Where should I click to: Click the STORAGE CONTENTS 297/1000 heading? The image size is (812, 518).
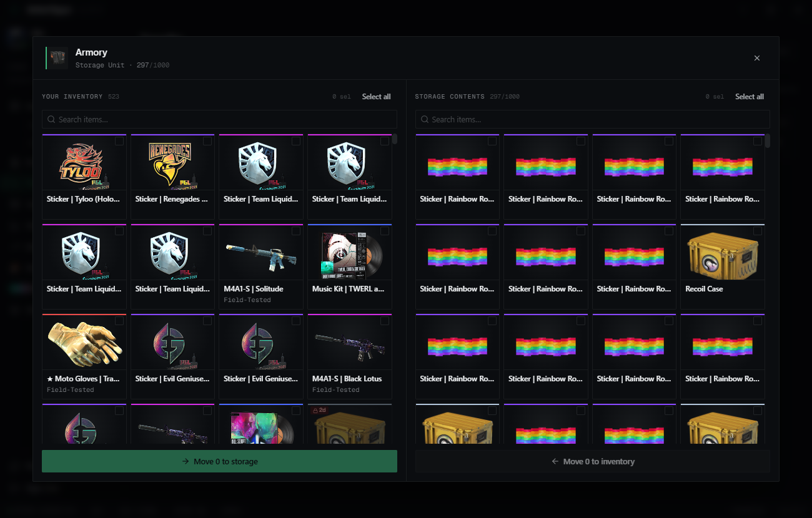point(467,97)
